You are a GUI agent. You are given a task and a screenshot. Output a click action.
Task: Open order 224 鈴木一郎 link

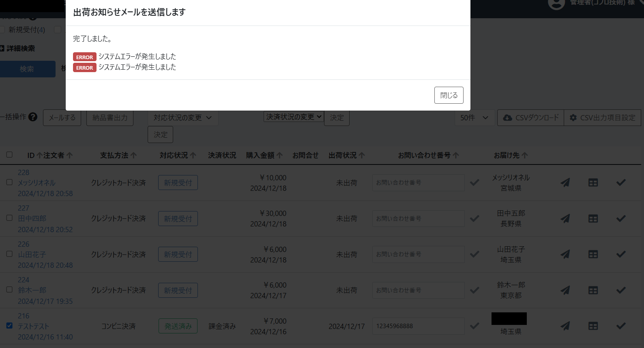pyautogui.click(x=32, y=290)
